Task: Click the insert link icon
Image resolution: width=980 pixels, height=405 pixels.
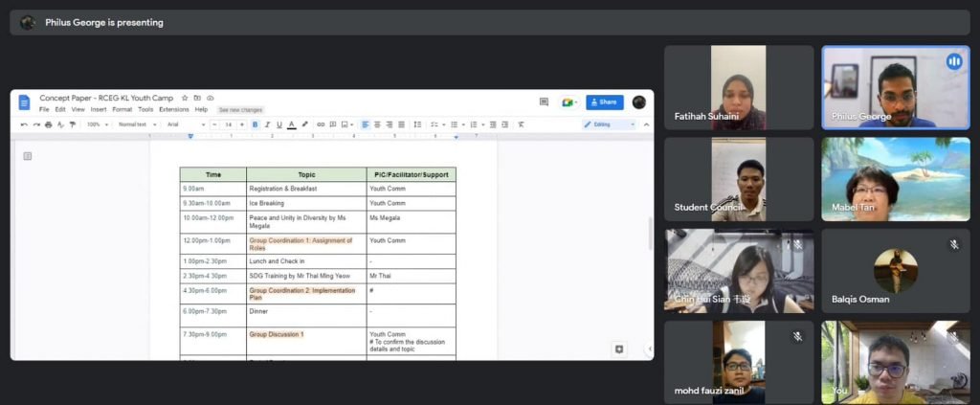Action: [321, 124]
